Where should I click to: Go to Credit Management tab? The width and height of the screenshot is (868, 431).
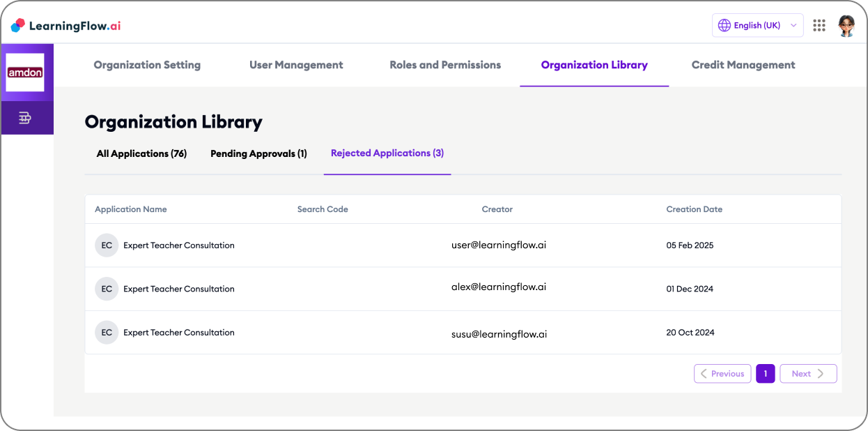tap(743, 65)
